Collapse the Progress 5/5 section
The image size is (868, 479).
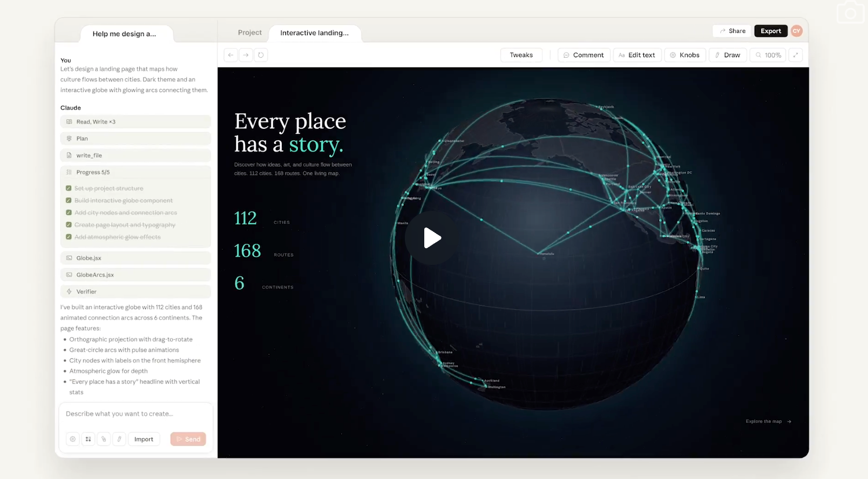pyautogui.click(x=135, y=172)
